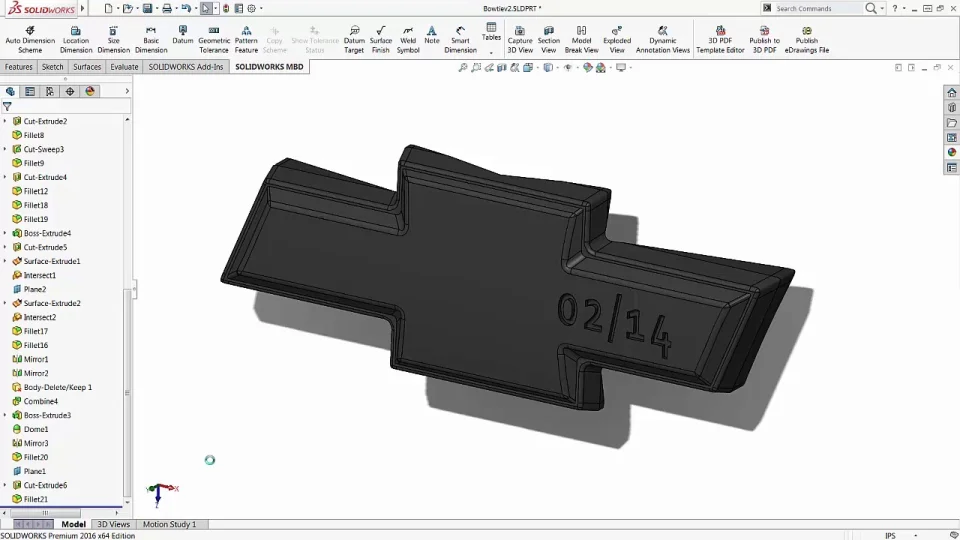This screenshot has width=960, height=540.
Task: Switch to Features tab
Action: (18, 67)
